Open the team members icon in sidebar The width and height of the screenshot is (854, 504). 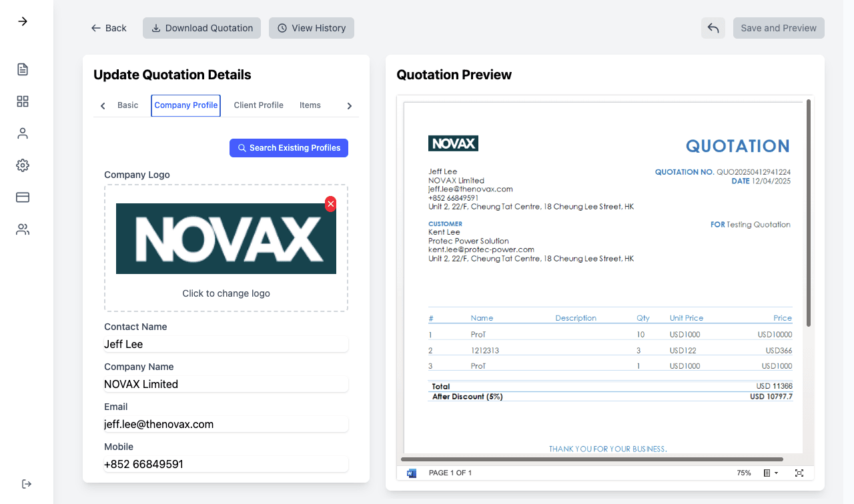coord(22,229)
